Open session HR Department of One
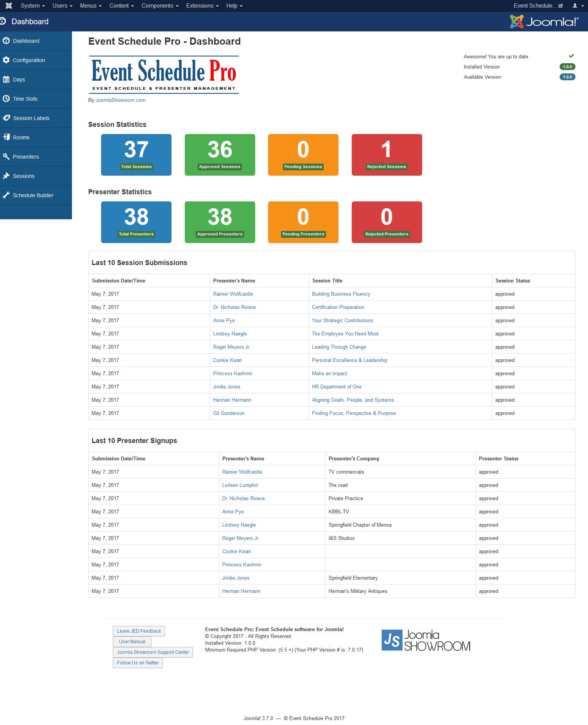The width and height of the screenshot is (588, 725). click(337, 387)
